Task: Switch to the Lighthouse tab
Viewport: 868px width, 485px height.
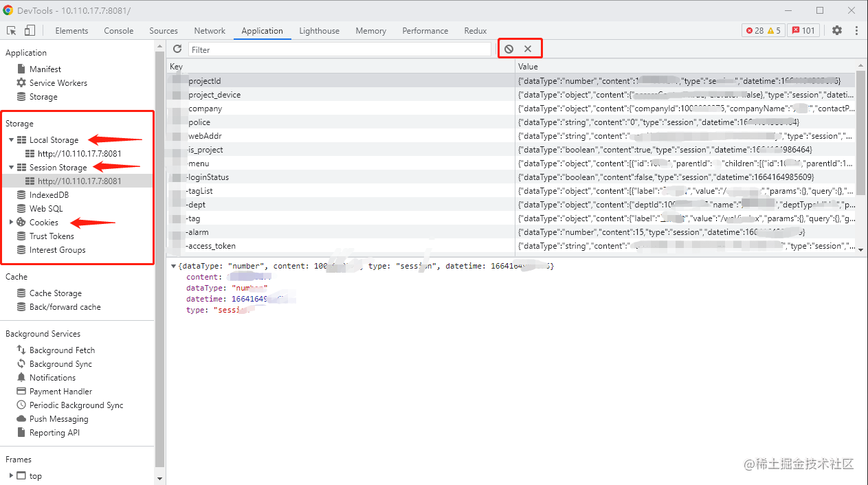Action: pyautogui.click(x=320, y=31)
